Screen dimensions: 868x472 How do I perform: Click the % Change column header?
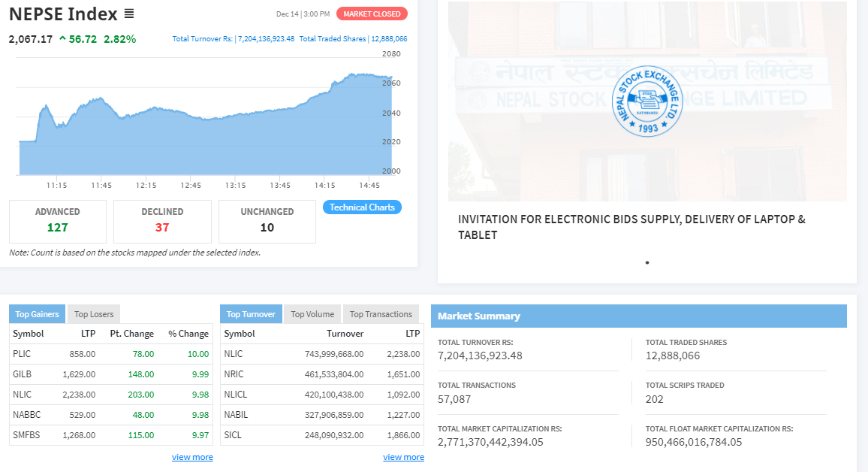pyautogui.click(x=188, y=334)
